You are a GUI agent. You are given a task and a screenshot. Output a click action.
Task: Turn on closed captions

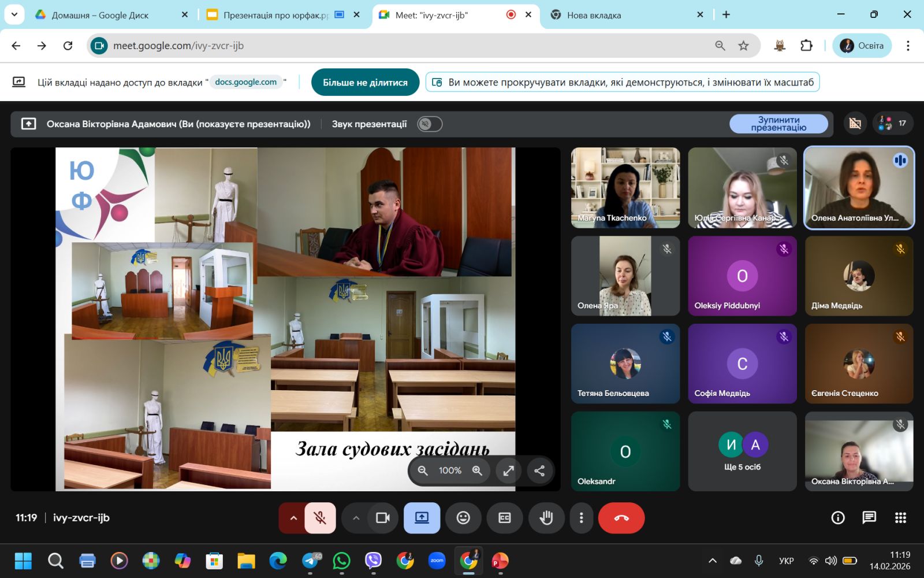coord(504,518)
